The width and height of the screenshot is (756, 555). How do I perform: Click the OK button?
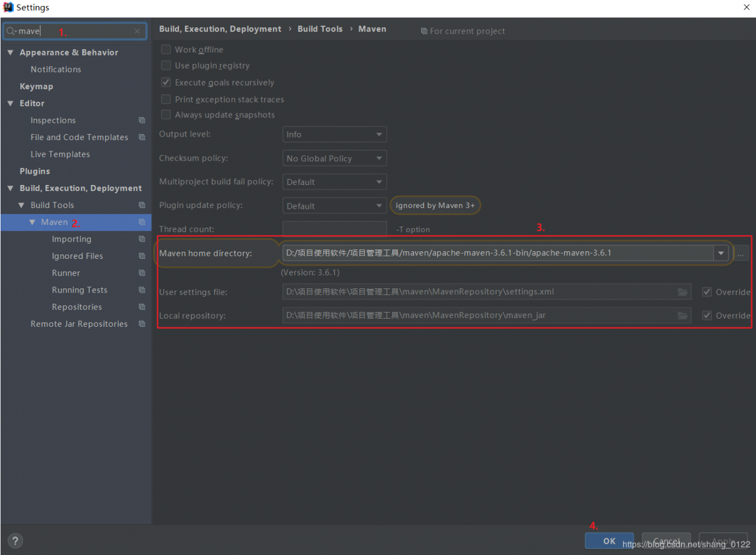click(x=610, y=541)
